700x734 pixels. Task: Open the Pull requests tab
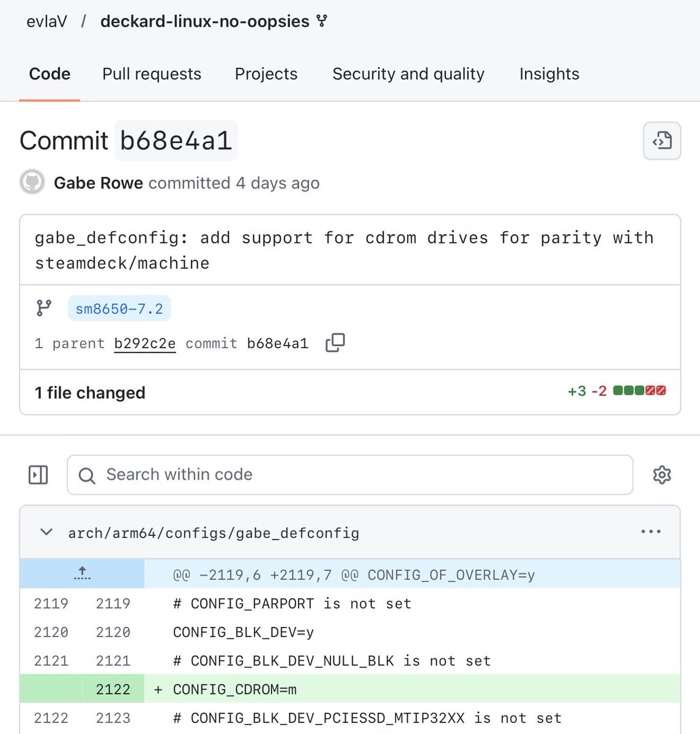[x=152, y=74]
